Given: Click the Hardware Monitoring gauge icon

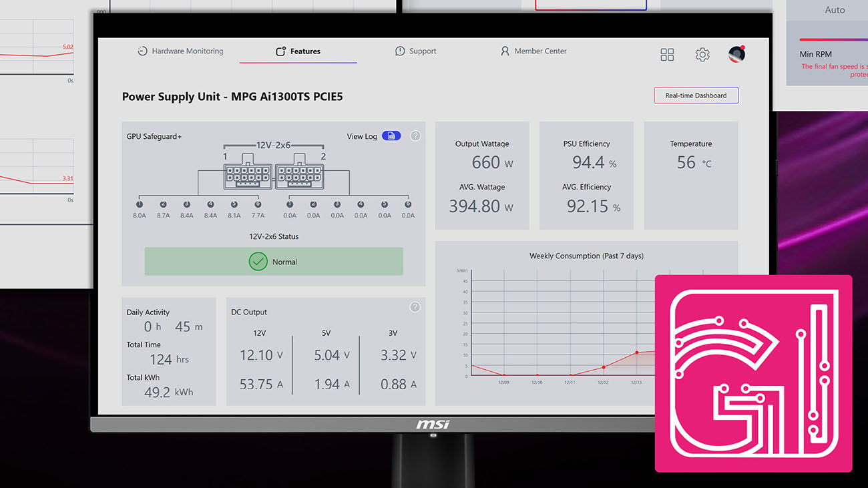Looking at the screenshot, I should pyautogui.click(x=142, y=51).
